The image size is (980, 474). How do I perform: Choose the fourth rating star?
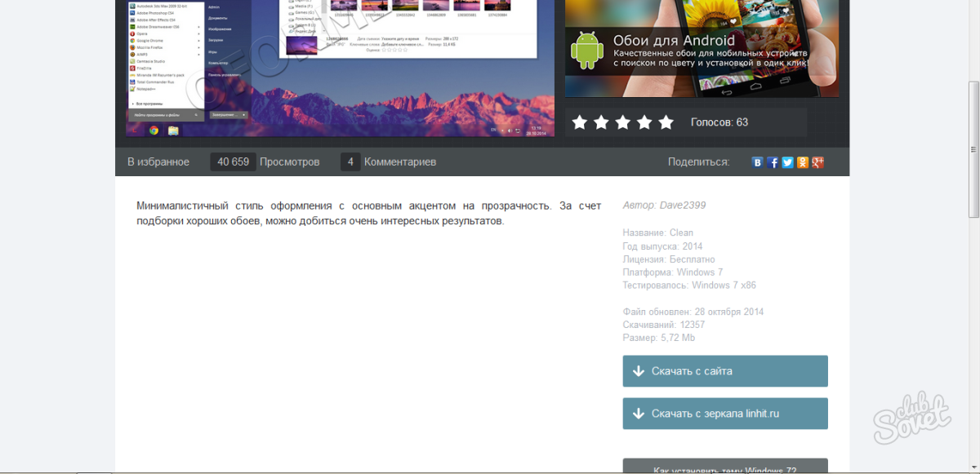click(x=644, y=122)
